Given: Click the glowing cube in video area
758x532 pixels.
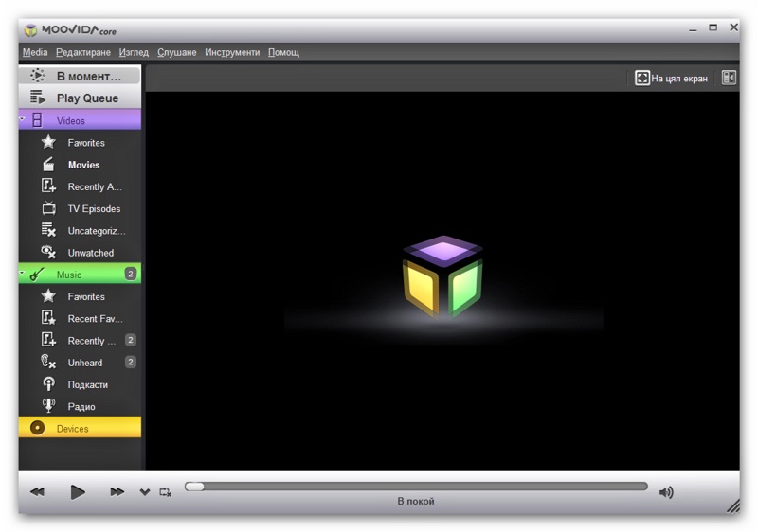Looking at the screenshot, I should (x=443, y=276).
